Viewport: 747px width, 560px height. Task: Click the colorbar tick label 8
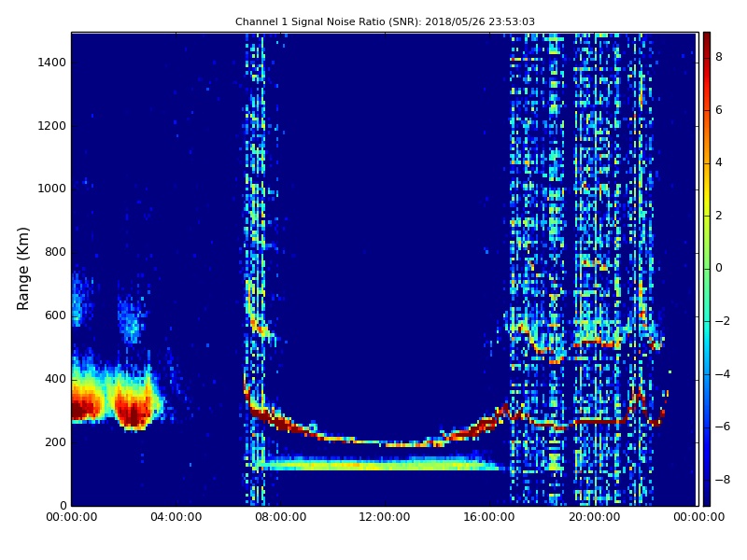point(719,57)
